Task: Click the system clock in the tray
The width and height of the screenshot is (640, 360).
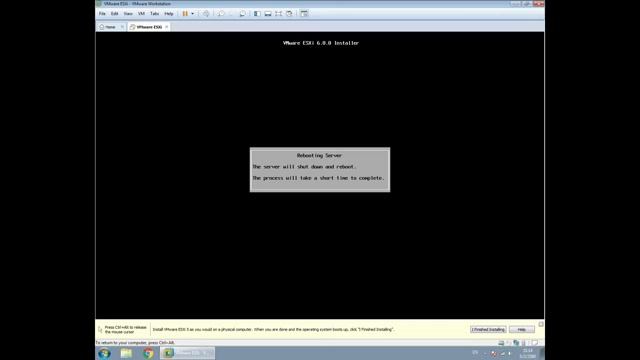Action: click(x=527, y=353)
